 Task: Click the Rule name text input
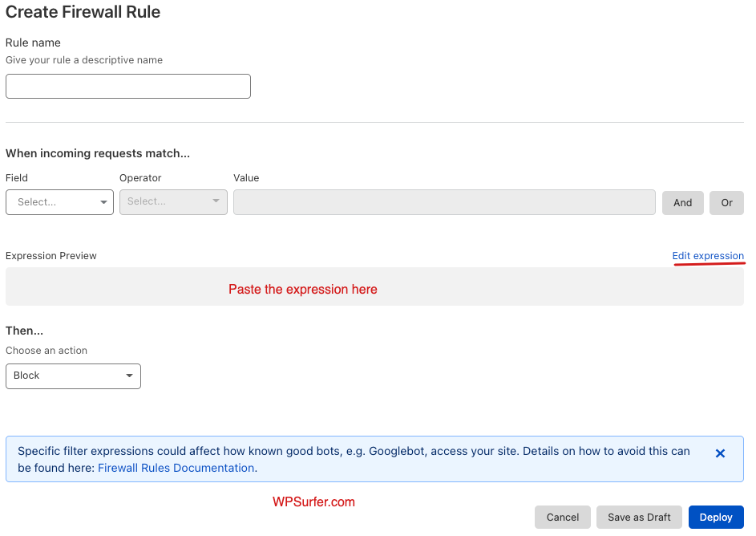point(128,87)
